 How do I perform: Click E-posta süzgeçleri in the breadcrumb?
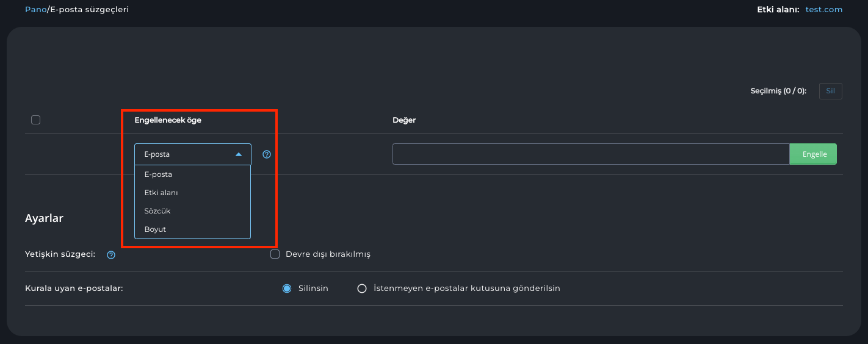click(x=89, y=10)
